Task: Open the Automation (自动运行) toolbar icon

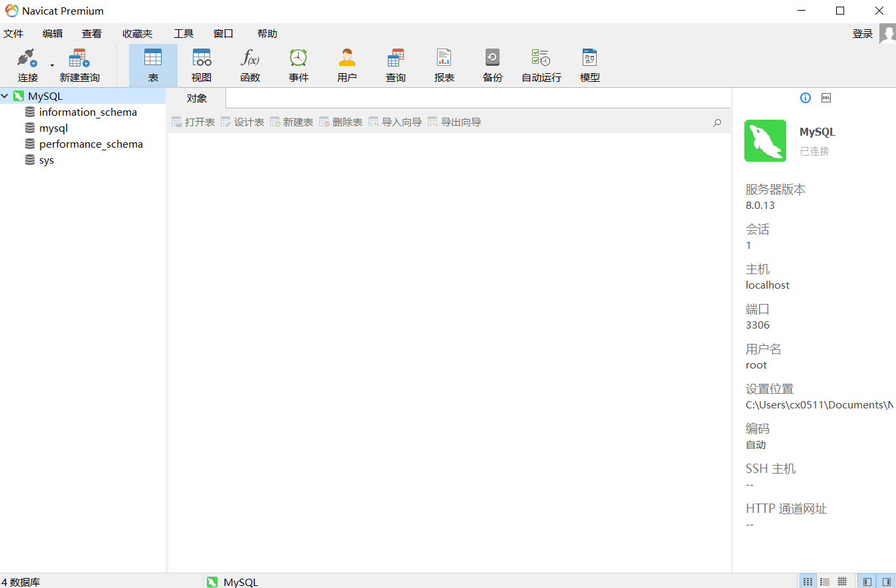Action: [541, 65]
